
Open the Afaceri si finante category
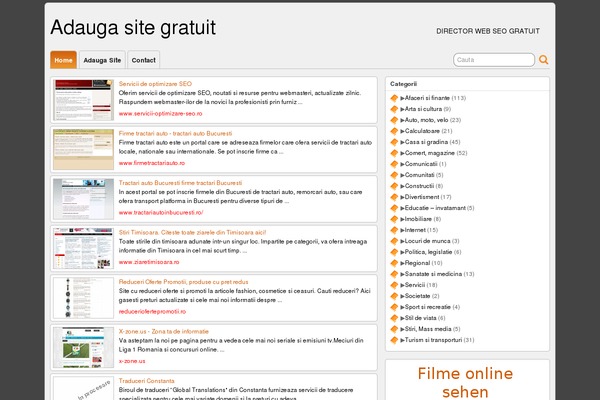pyautogui.click(x=427, y=98)
